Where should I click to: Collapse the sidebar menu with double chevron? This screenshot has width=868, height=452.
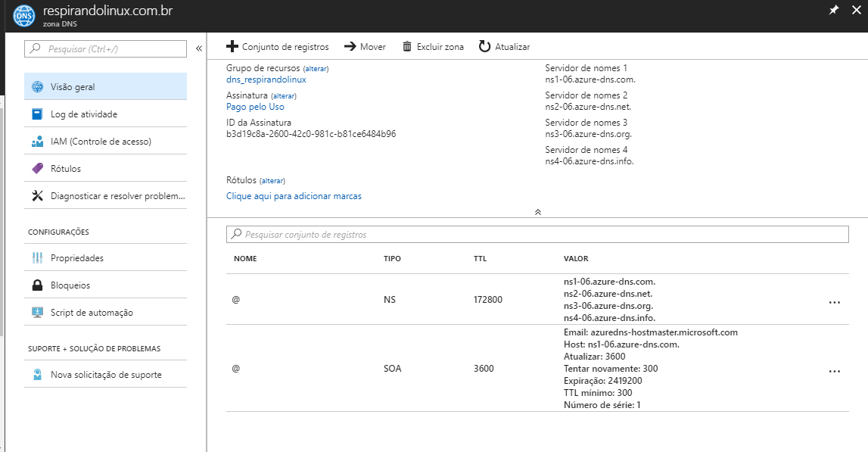click(x=199, y=48)
